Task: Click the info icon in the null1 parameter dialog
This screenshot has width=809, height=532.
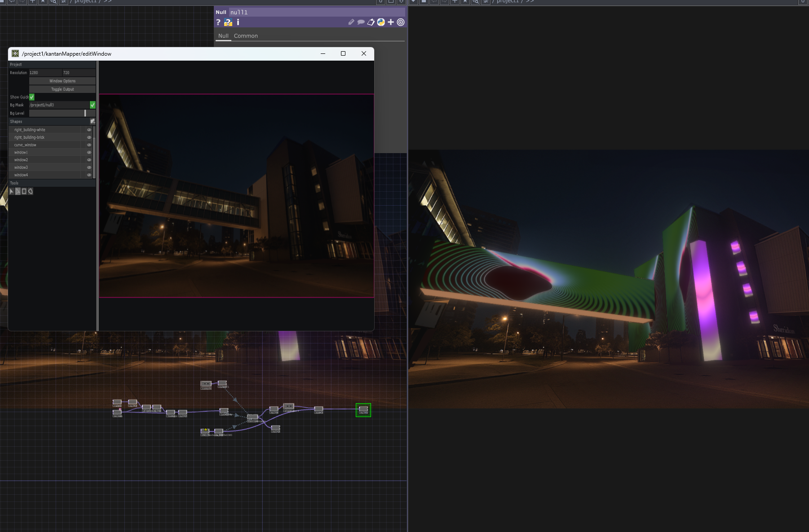Action: (238, 22)
